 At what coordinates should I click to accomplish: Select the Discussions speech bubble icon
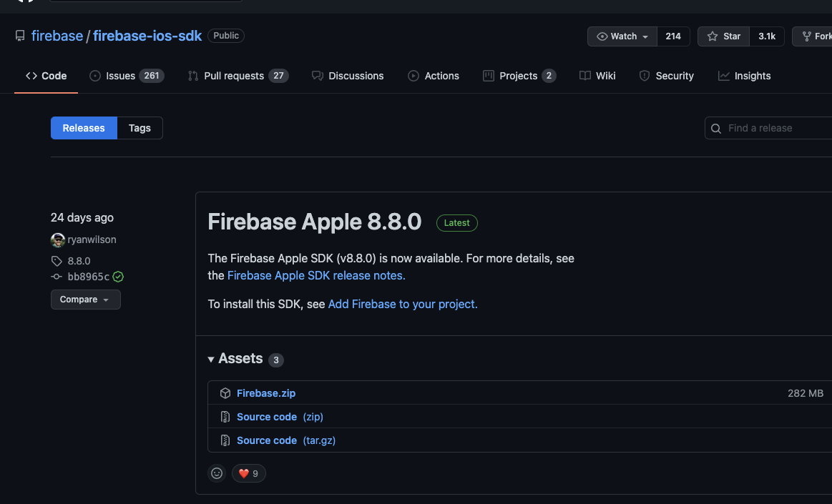click(317, 75)
